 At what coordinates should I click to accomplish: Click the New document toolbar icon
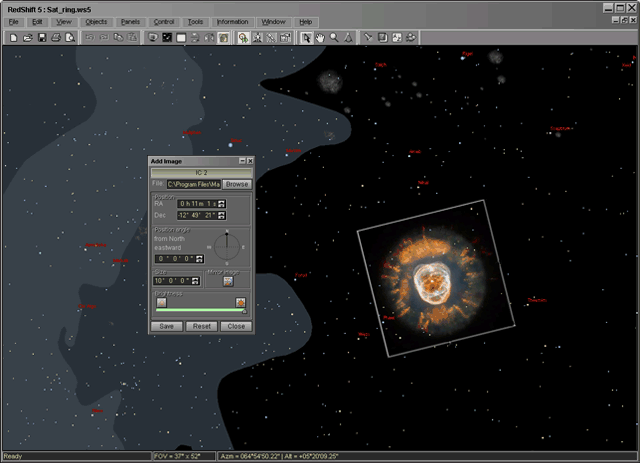click(x=12, y=37)
